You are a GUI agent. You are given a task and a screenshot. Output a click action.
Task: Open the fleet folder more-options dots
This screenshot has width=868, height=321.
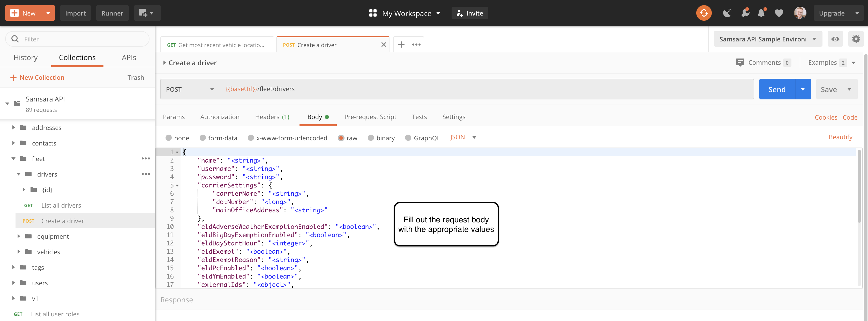(146, 158)
